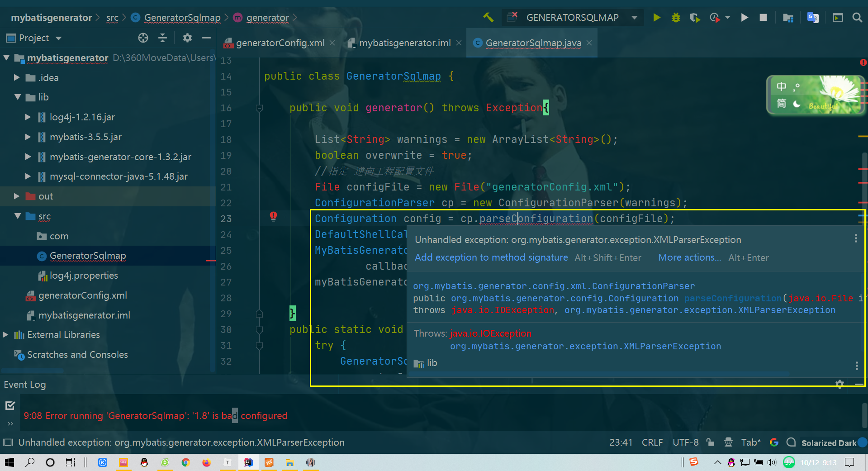Hide the Project tool window

click(x=206, y=38)
